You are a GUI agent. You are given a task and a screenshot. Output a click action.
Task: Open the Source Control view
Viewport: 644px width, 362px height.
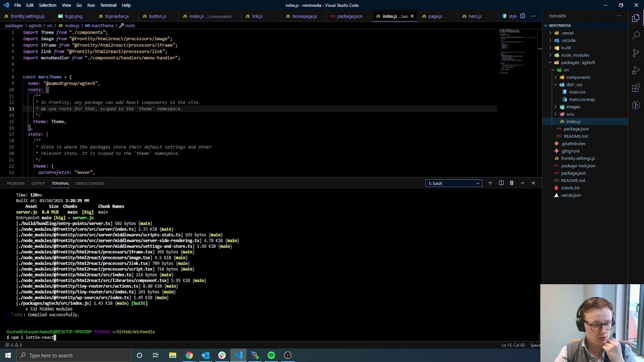point(636,52)
